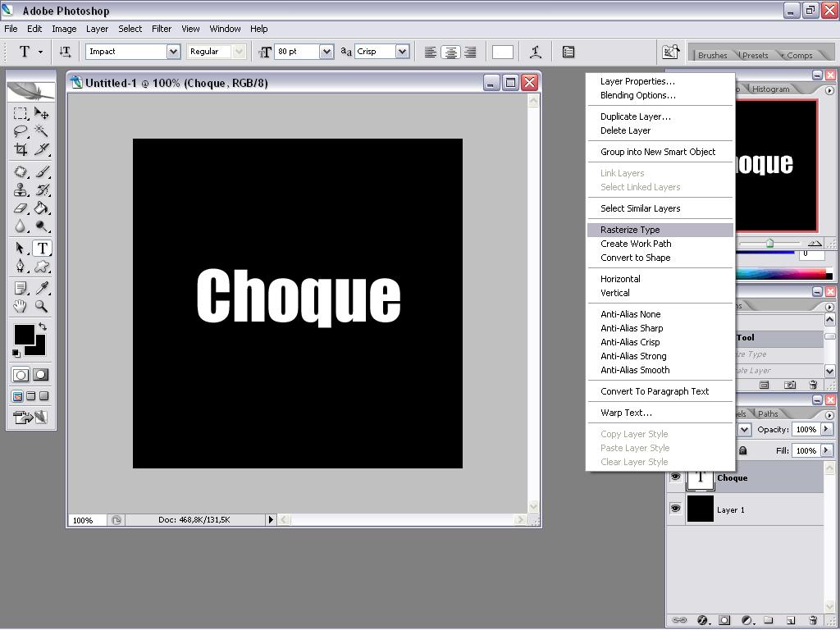840x630 pixels.
Task: Switch to the Histogram tab
Action: click(770, 89)
